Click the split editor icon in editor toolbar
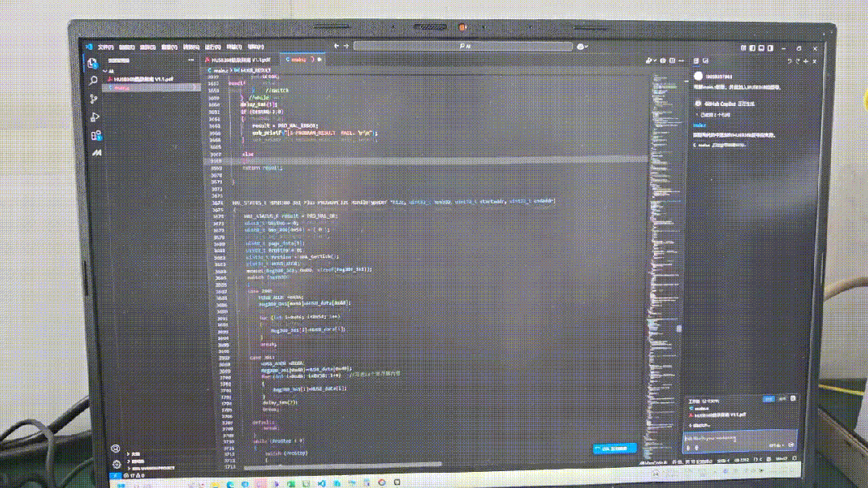The width and height of the screenshot is (868, 488). point(672,61)
